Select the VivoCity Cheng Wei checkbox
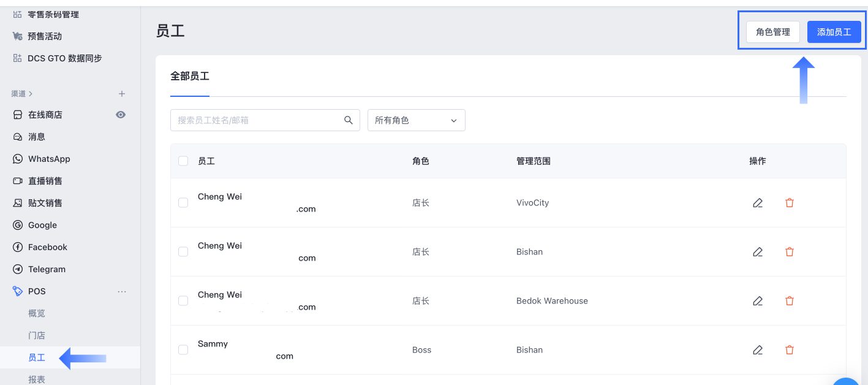The image size is (868, 385). tap(183, 203)
